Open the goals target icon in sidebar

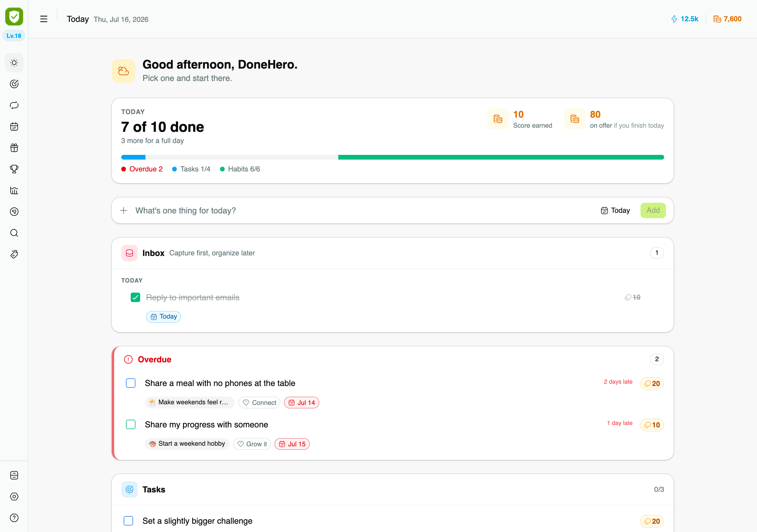pos(14,84)
